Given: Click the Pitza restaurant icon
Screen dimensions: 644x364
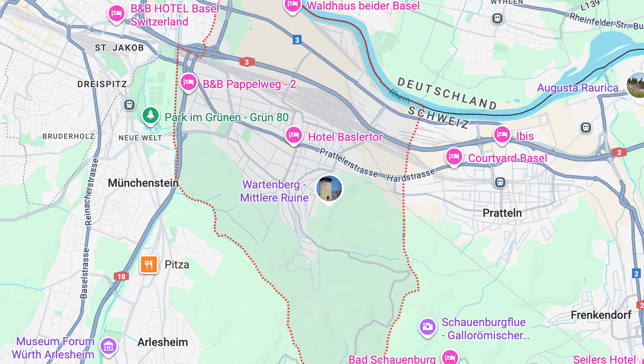Looking at the screenshot, I should (x=149, y=264).
